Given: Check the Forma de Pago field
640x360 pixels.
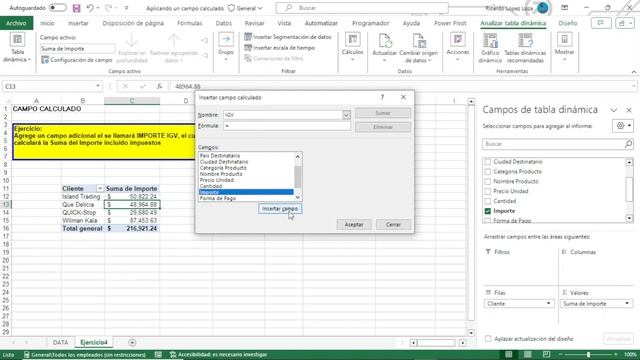Looking at the screenshot, I should click(487, 220).
